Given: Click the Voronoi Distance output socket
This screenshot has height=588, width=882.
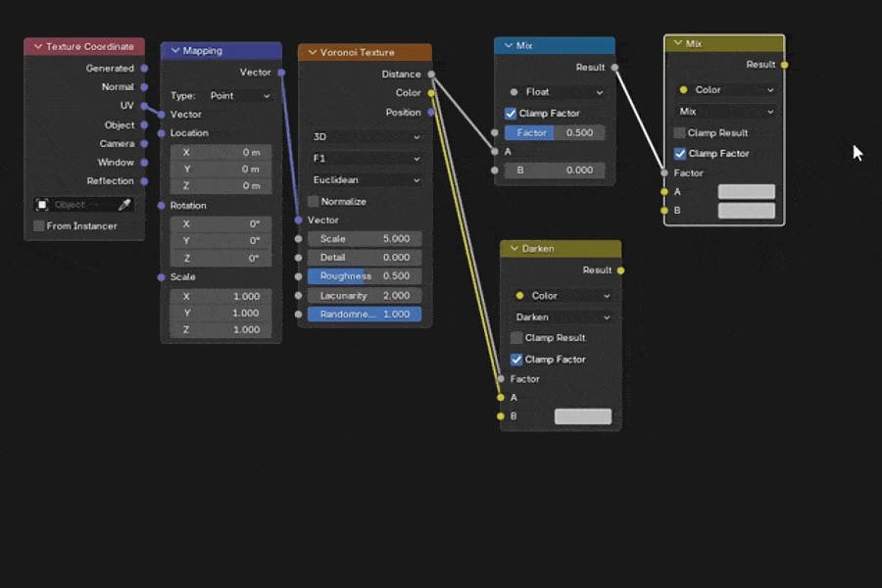Looking at the screenshot, I should [x=431, y=74].
